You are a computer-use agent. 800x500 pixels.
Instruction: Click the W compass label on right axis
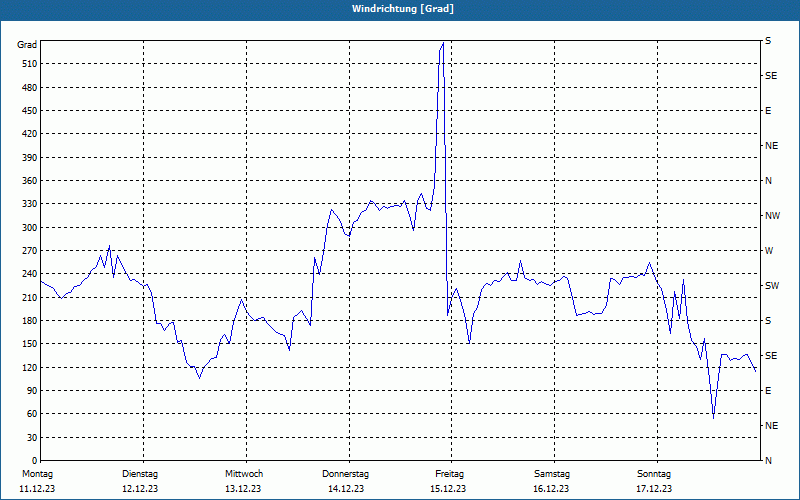click(x=769, y=251)
